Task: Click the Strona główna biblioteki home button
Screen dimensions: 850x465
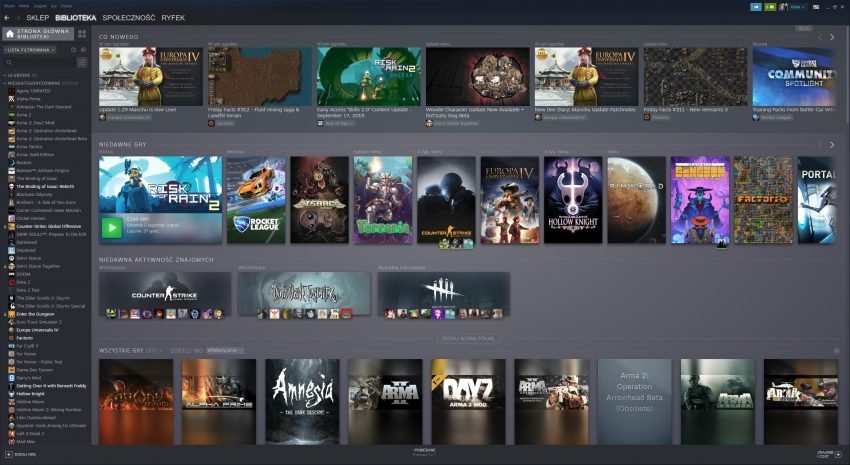Action: pos(38,34)
